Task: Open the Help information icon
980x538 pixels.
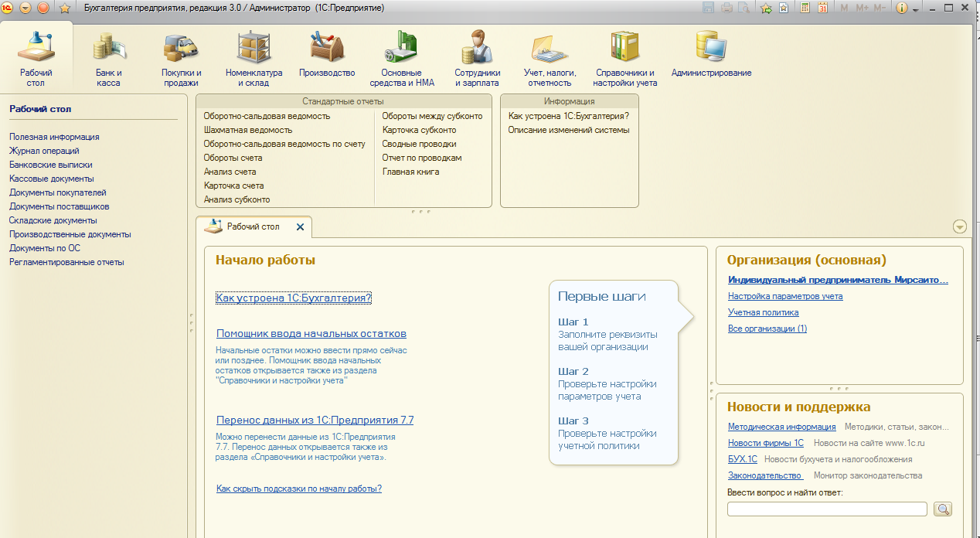Action: [x=902, y=8]
